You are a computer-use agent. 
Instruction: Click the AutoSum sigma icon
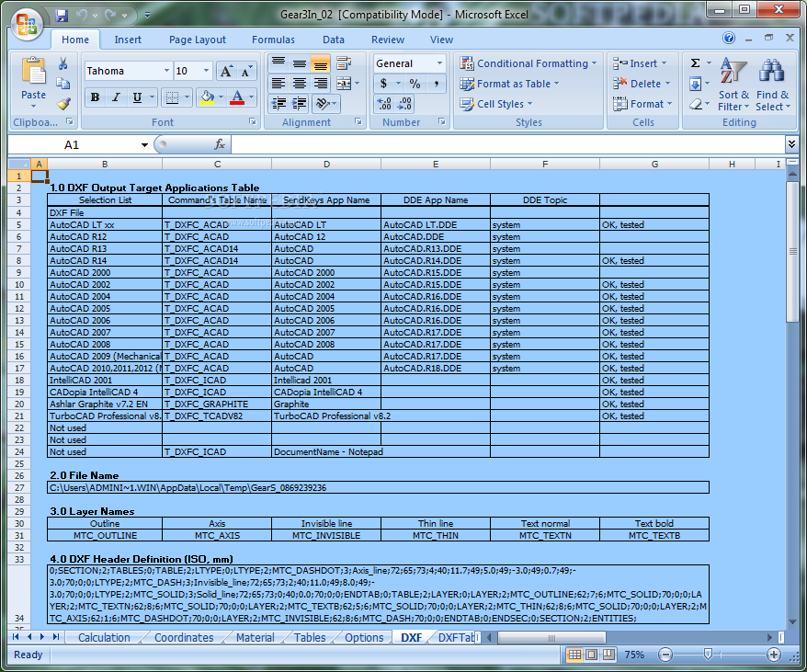click(x=695, y=63)
